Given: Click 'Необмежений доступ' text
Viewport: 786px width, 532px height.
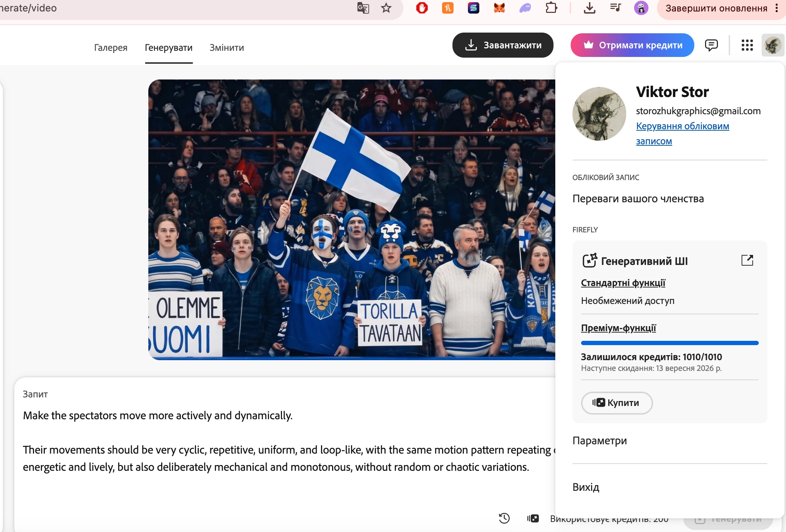Looking at the screenshot, I should 627,301.
